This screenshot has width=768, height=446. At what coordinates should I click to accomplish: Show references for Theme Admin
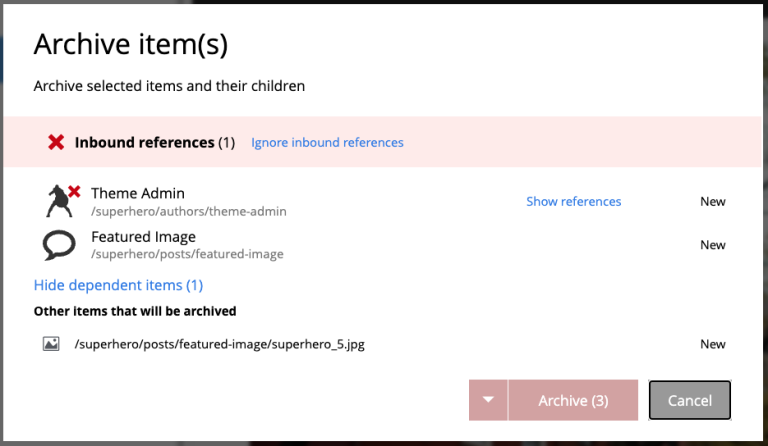coord(574,201)
